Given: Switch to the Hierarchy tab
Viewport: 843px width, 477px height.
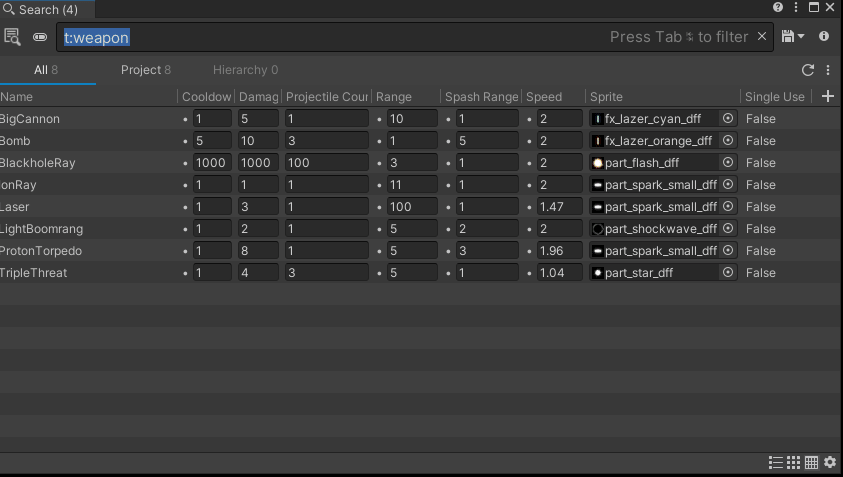Looking at the screenshot, I should 245,70.
